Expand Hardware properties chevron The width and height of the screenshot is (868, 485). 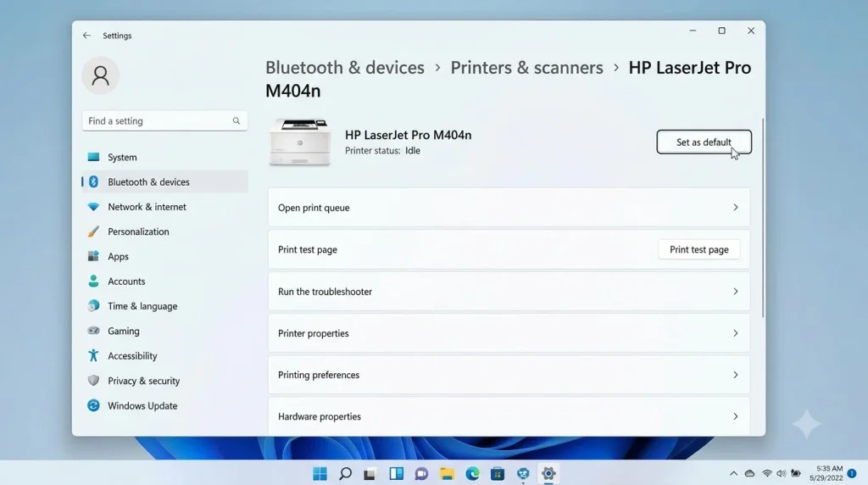tap(736, 416)
